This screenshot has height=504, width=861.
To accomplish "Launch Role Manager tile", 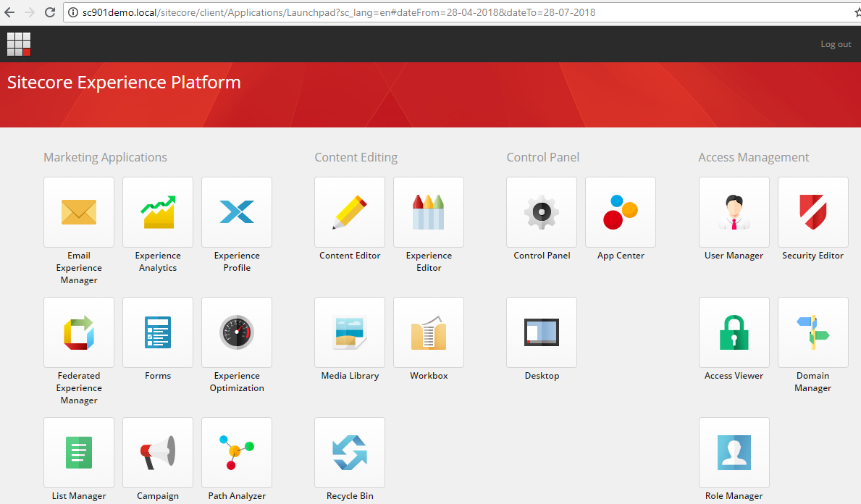I will [734, 453].
